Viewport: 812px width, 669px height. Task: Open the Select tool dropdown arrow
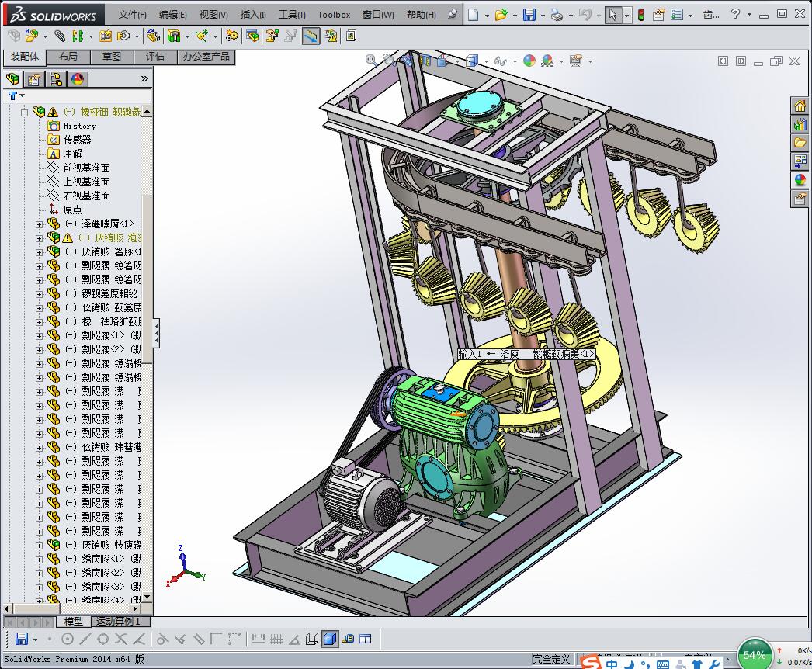point(626,15)
